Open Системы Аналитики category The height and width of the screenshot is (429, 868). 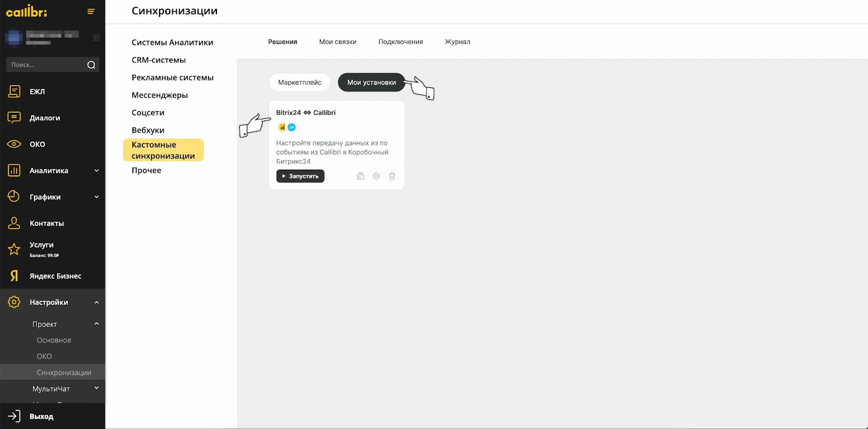172,42
